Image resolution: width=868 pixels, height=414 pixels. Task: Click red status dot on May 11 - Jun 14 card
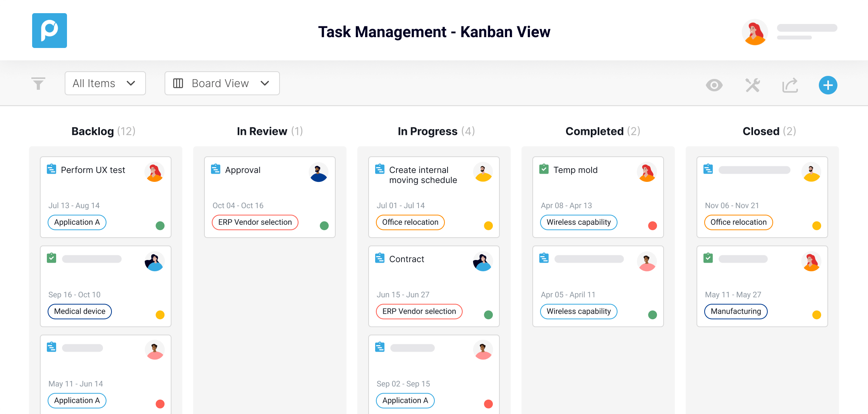(x=160, y=404)
